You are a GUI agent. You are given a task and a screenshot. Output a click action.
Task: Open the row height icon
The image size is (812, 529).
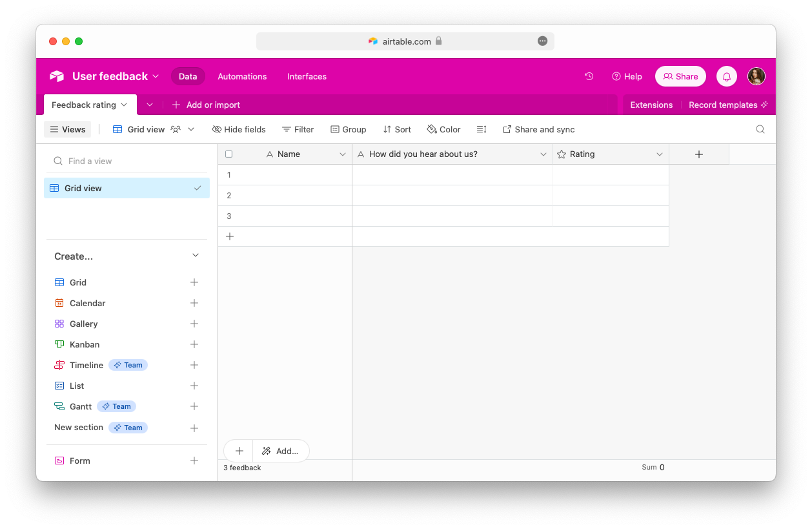point(482,129)
